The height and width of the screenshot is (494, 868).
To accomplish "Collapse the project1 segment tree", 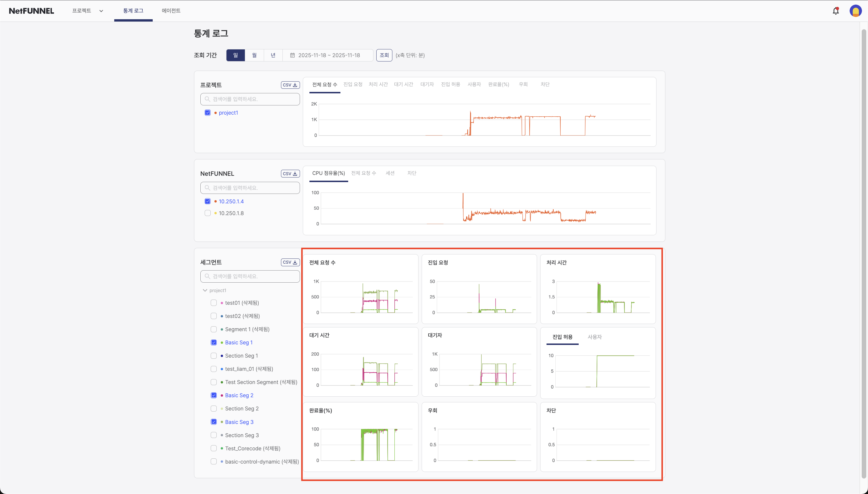I will [x=205, y=290].
